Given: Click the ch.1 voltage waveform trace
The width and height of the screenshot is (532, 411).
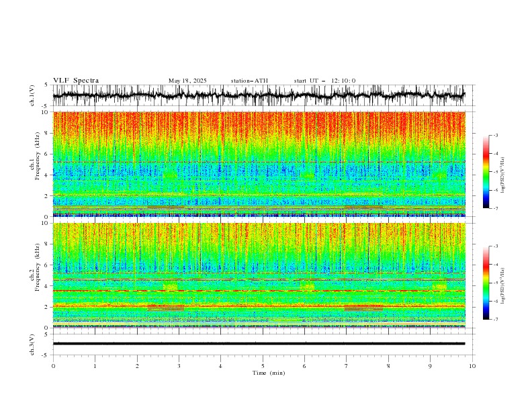Looking at the screenshot, I should pyautogui.click(x=259, y=95).
